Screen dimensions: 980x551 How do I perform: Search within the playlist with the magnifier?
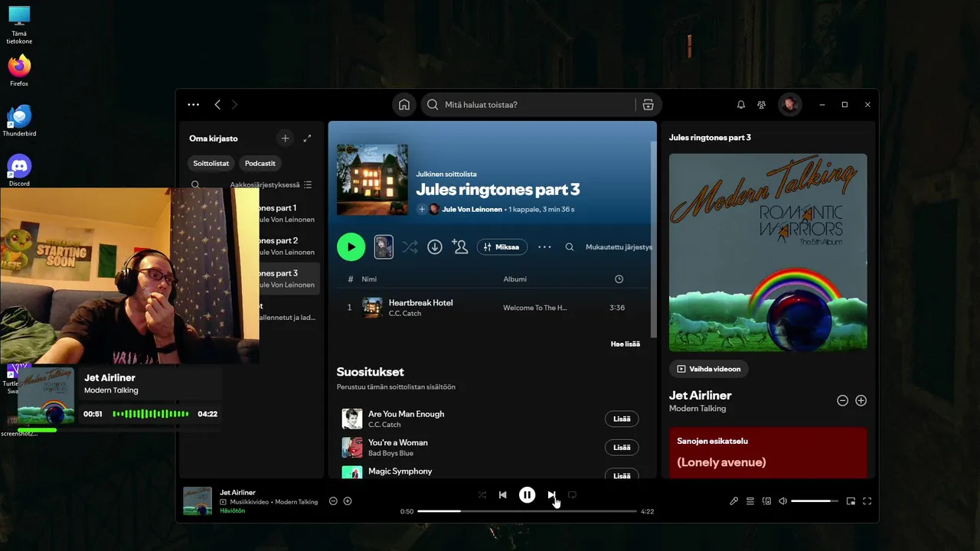coord(570,247)
